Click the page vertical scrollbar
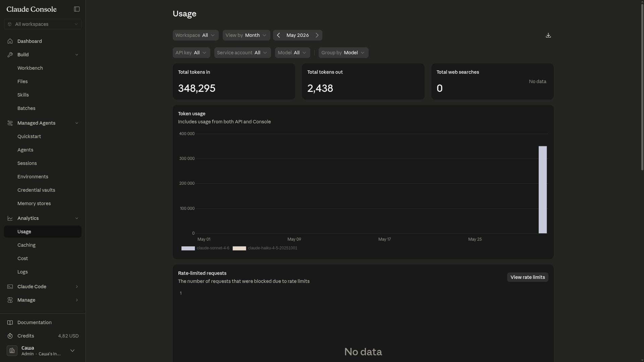 (x=642, y=87)
